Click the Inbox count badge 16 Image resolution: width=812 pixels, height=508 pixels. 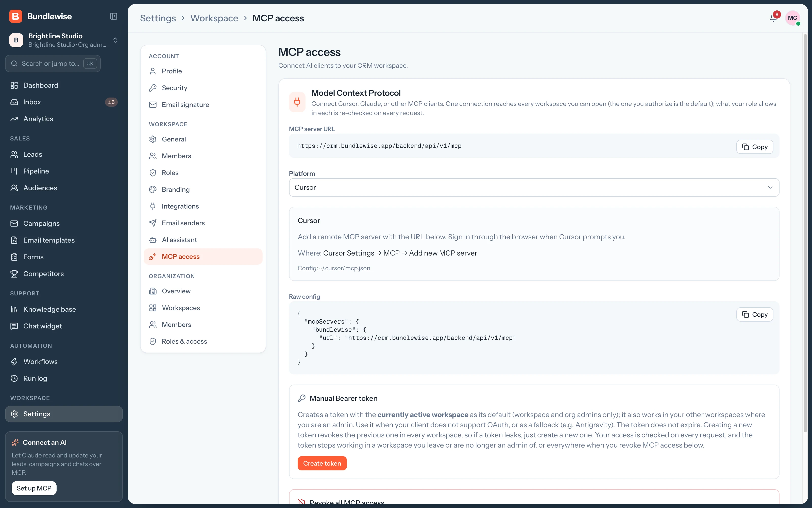[x=111, y=102]
